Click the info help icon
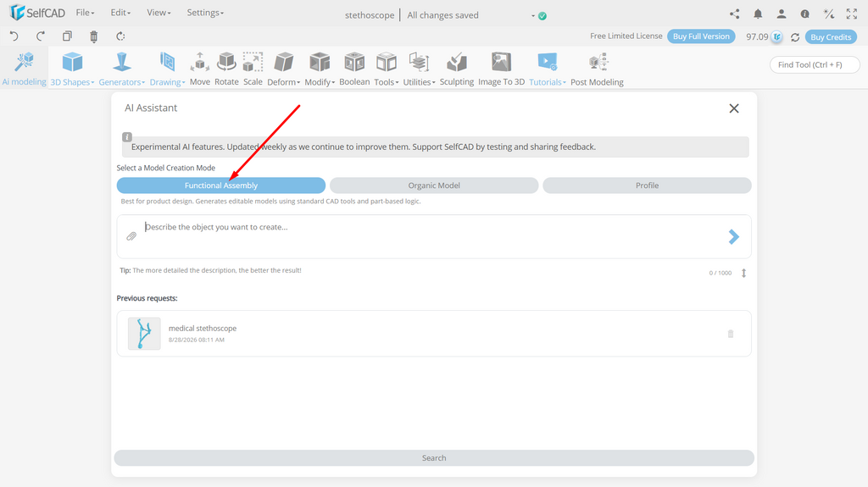The width and height of the screenshot is (868, 487). 805,14
